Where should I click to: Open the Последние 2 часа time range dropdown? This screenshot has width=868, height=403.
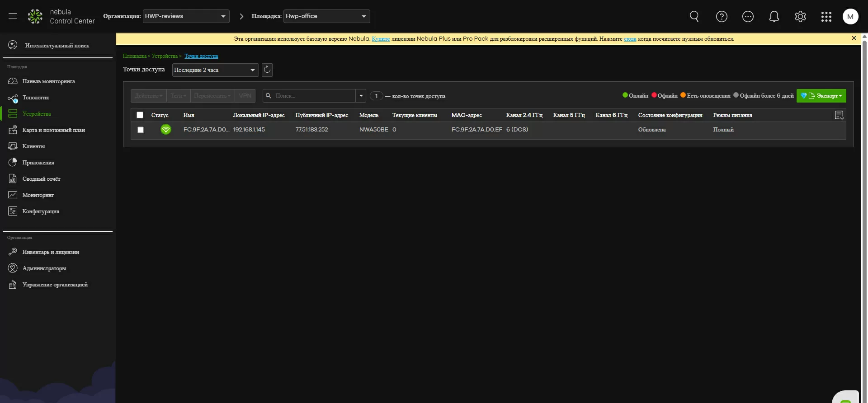click(215, 70)
